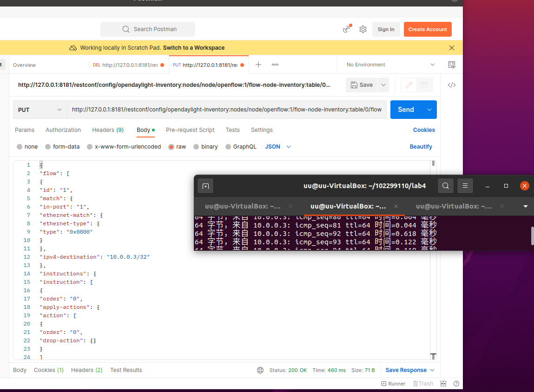
Task: Open the Authorization tab
Action: 63,130
